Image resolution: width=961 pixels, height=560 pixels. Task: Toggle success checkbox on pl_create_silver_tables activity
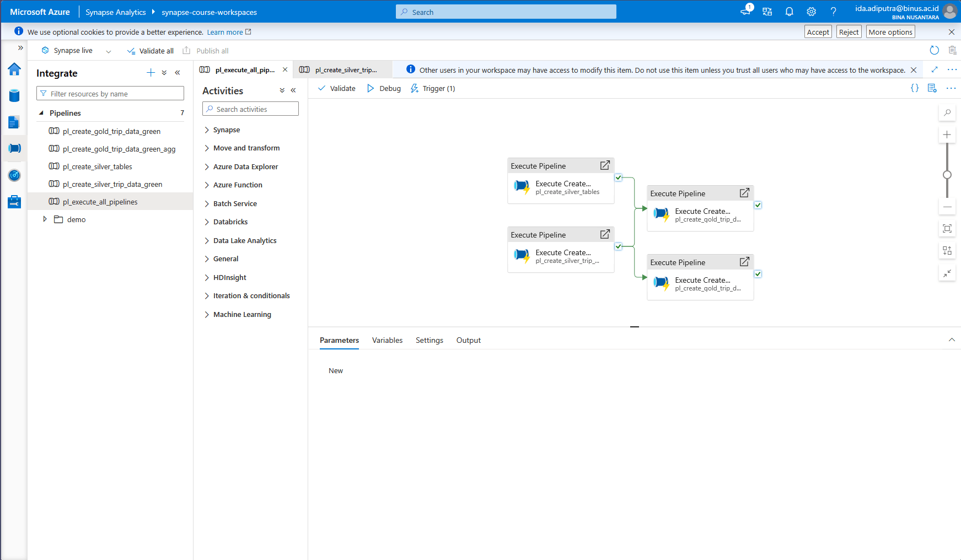point(619,177)
